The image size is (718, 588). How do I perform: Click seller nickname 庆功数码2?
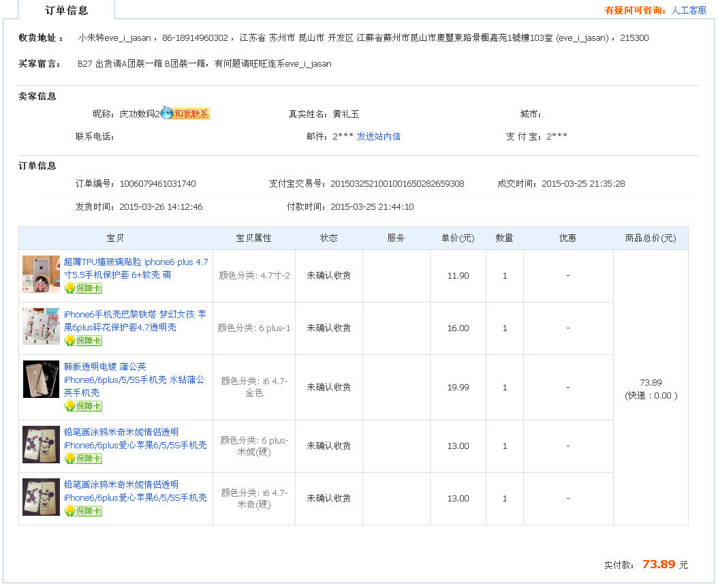click(139, 114)
